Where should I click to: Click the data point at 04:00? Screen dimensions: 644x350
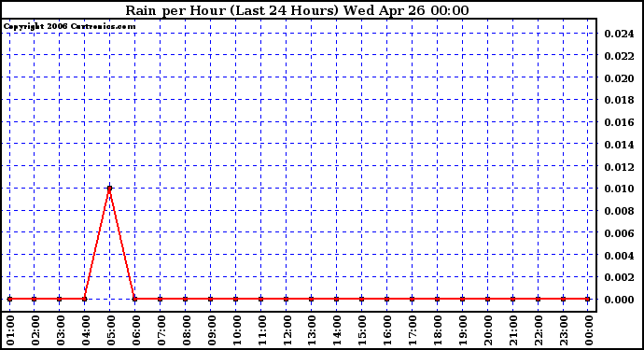point(85,299)
